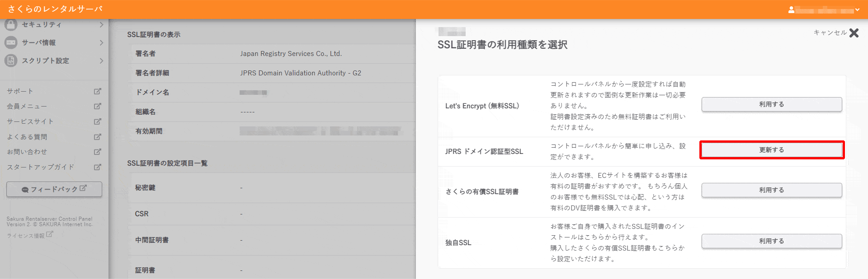This screenshot has height=279, width=868.
Task: Click the さくらの有償SSL証明書 label
Action: pos(482,192)
